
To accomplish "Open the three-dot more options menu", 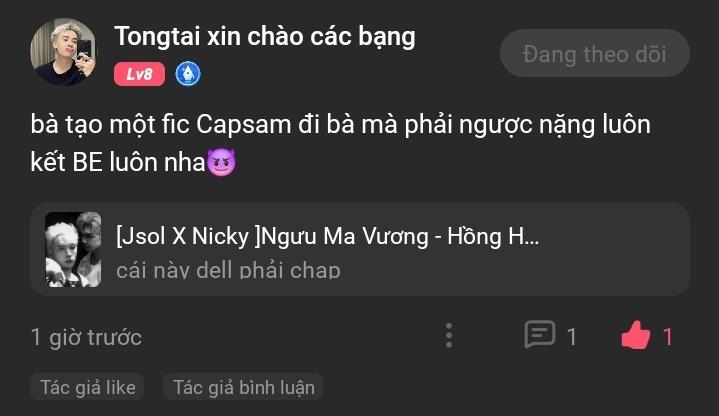I will pyautogui.click(x=449, y=336).
